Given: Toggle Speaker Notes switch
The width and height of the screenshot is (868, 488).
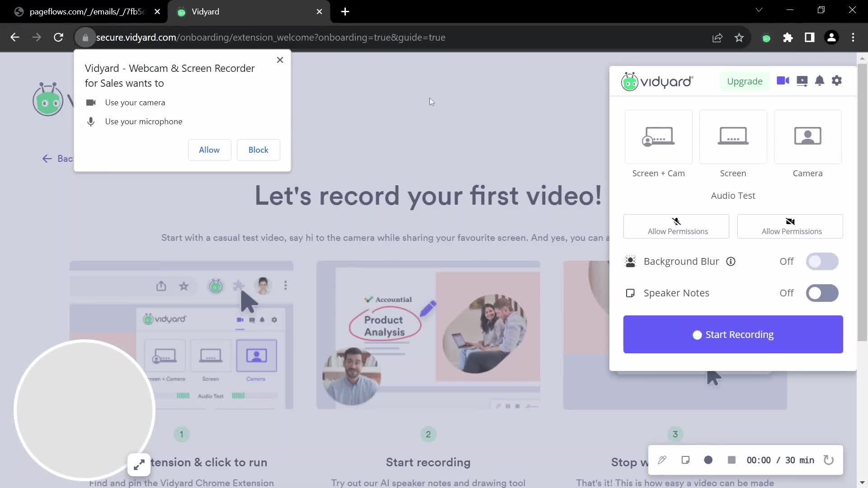Looking at the screenshot, I should 822,293.
